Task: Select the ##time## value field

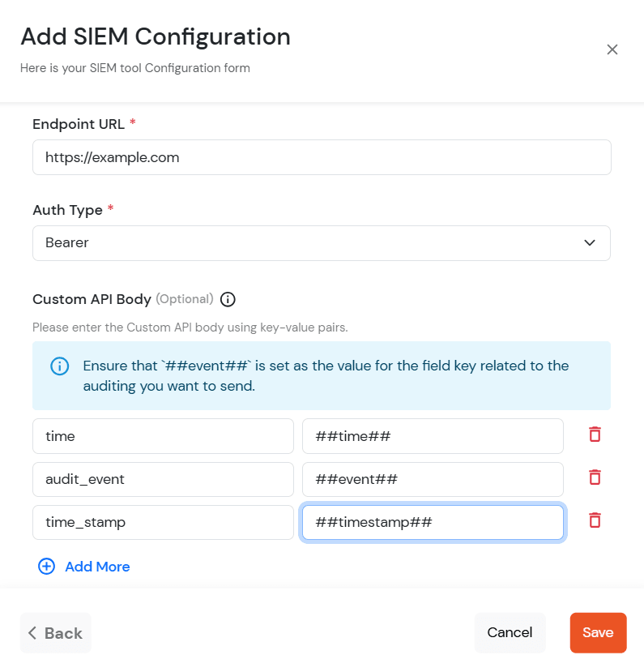Action: coord(433,435)
